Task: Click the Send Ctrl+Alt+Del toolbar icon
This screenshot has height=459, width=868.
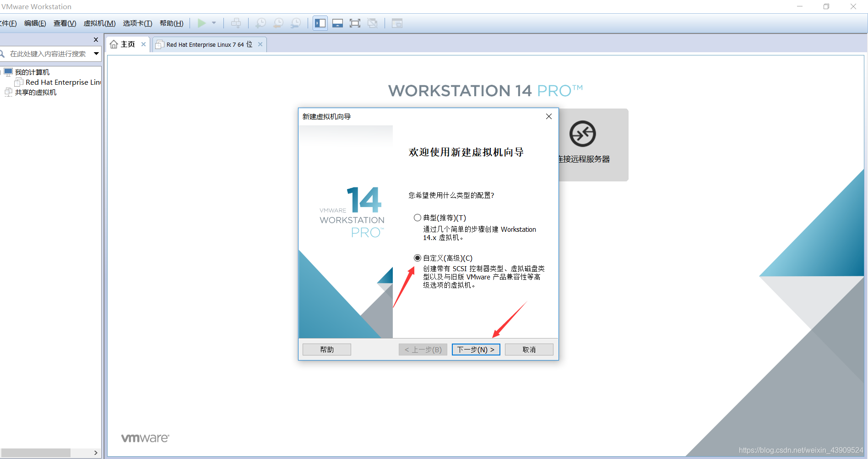Action: (x=236, y=23)
